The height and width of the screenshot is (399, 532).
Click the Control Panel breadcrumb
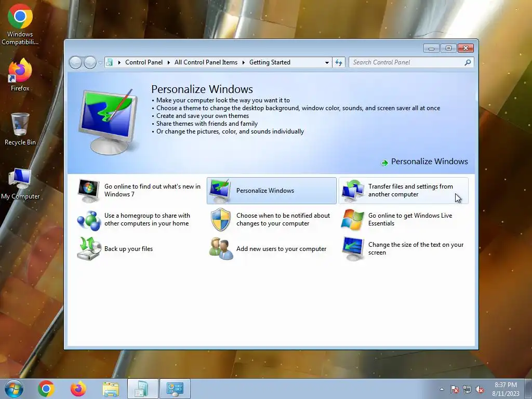[144, 62]
